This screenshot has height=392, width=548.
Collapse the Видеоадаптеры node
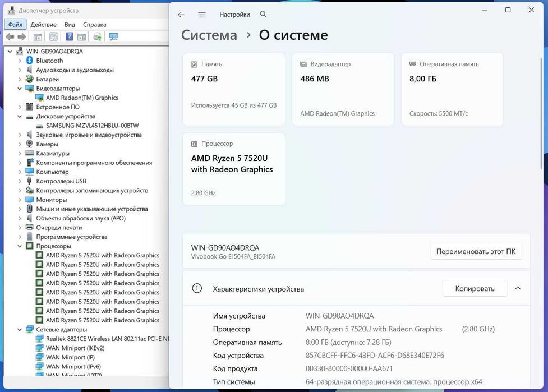tap(20, 89)
